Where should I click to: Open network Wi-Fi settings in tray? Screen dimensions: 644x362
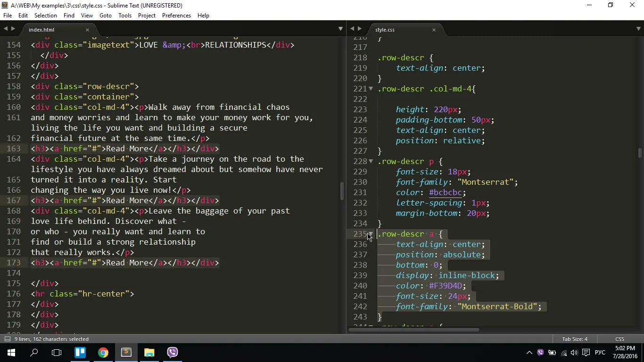click(x=563, y=353)
